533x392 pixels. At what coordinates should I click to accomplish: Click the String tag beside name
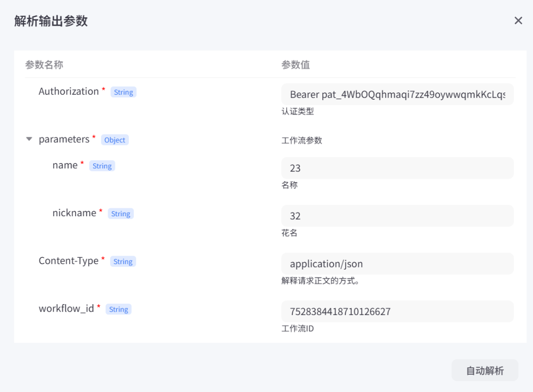[x=102, y=166]
